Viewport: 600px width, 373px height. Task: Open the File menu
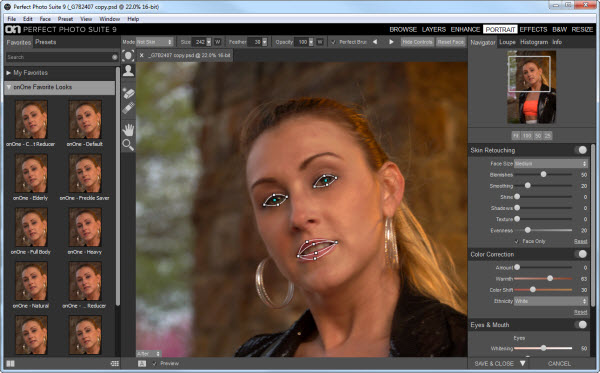12,19
